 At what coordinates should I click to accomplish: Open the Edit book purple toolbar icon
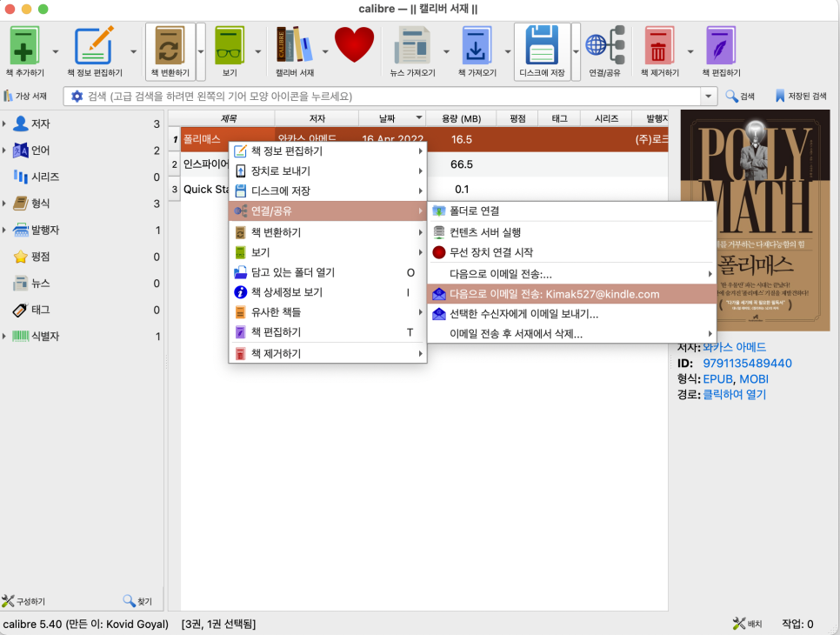(x=721, y=45)
